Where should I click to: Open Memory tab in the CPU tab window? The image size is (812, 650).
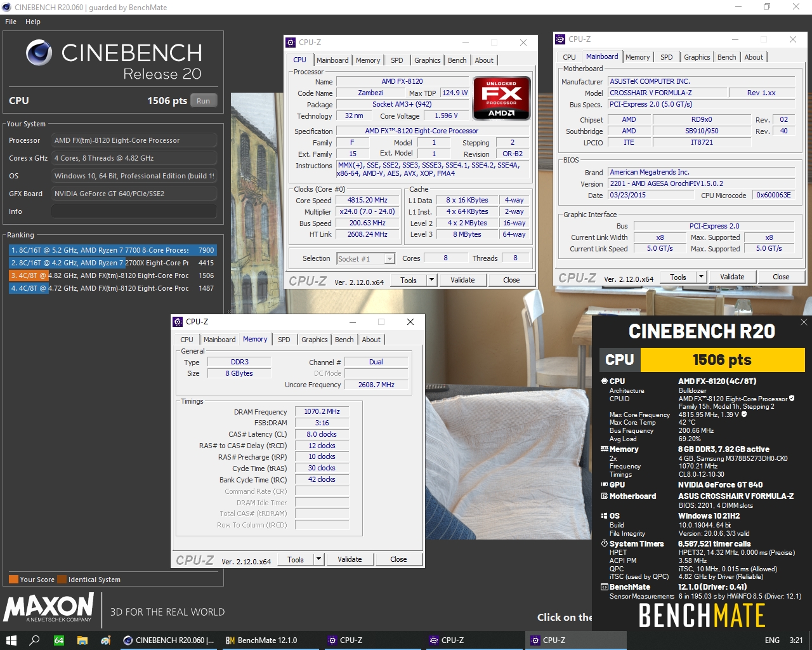[x=368, y=60]
